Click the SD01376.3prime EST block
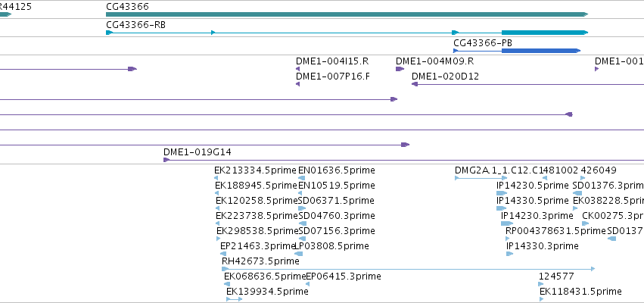The image size is (644, 303). coord(577,193)
